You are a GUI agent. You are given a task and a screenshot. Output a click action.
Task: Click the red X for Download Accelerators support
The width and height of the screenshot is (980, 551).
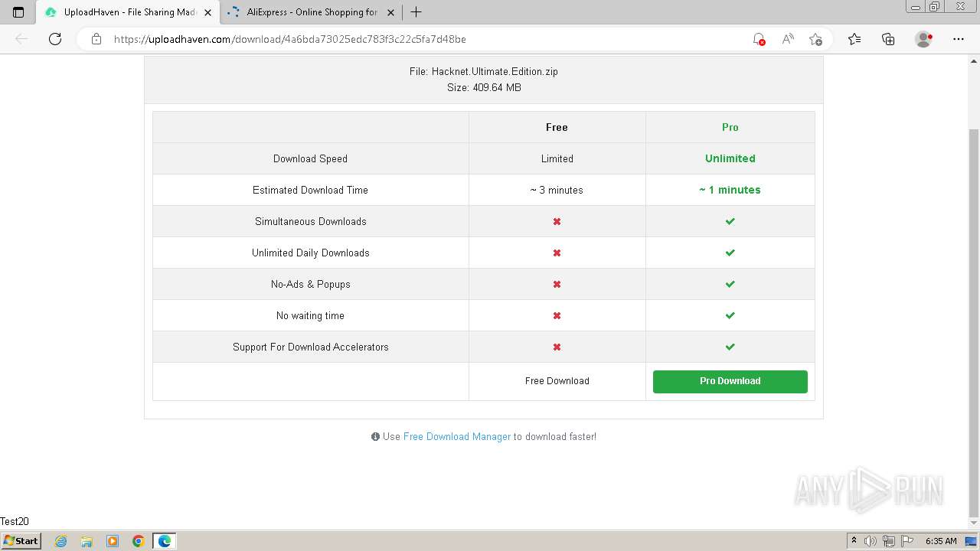pos(557,347)
